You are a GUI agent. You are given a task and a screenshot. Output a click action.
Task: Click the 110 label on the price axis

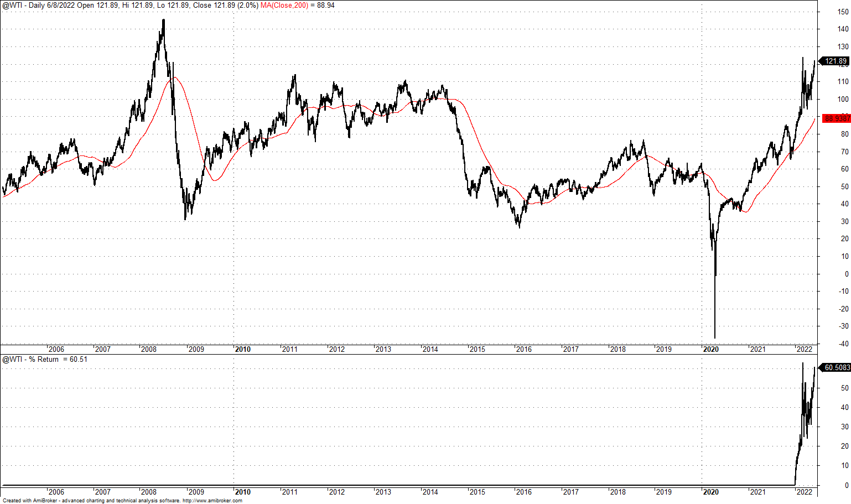843,82
